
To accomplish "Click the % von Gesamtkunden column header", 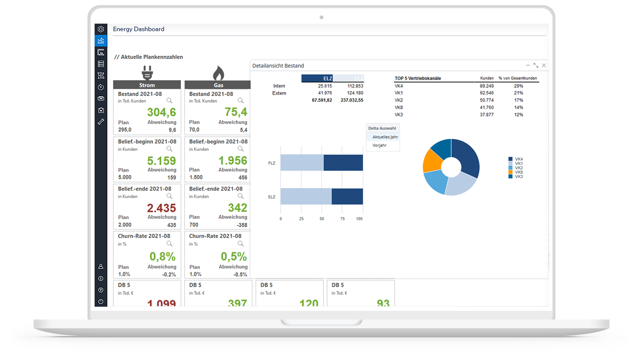I will click(518, 78).
